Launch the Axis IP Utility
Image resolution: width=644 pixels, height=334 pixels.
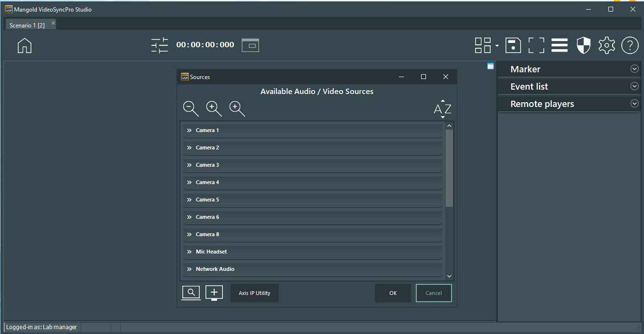[x=255, y=293]
